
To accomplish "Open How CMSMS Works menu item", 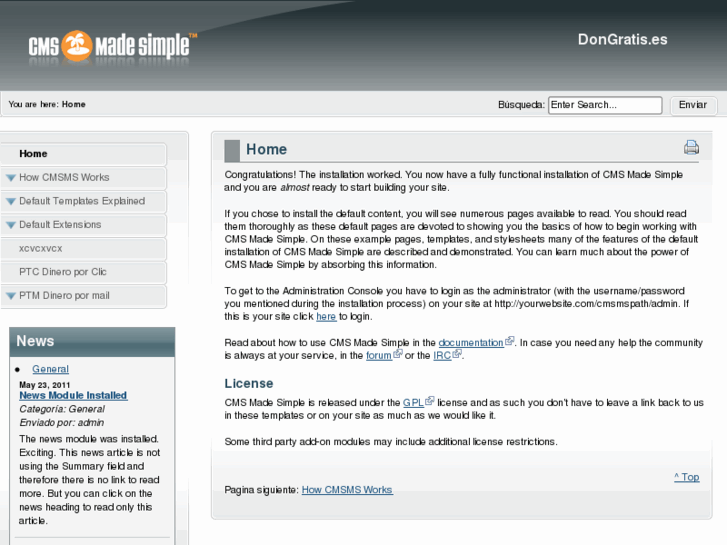I will 83,178.
